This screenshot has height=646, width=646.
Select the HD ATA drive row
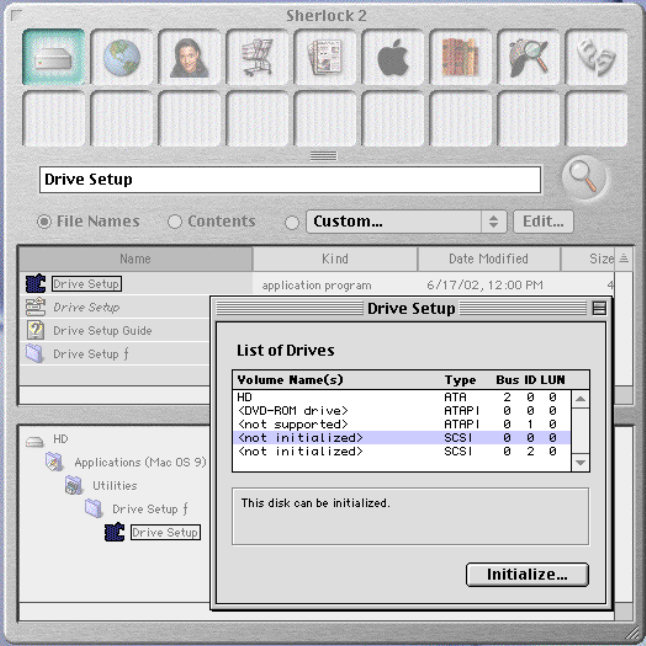click(402, 397)
